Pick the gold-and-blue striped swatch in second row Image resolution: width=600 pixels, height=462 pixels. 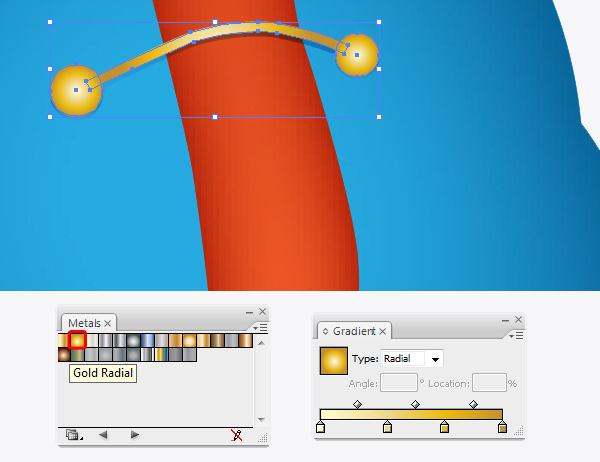[x=161, y=354]
